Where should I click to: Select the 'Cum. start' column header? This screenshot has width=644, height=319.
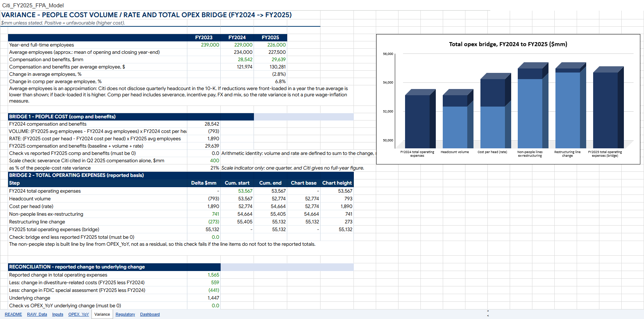pos(237,183)
